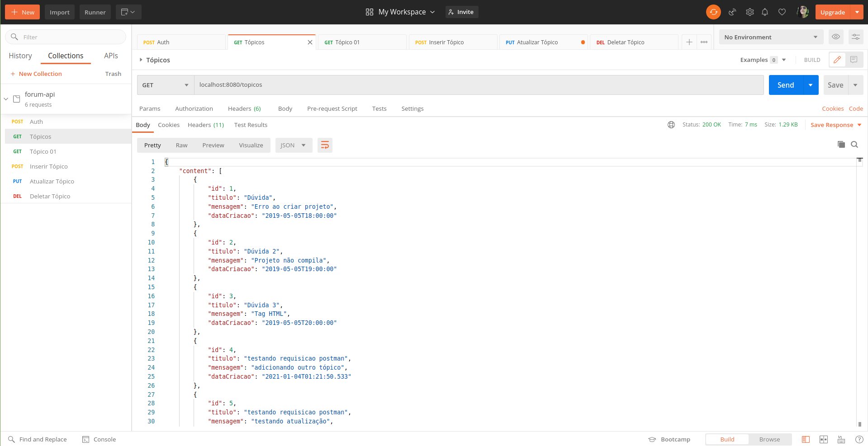Open the Upgrade dropdown arrow

(857, 12)
